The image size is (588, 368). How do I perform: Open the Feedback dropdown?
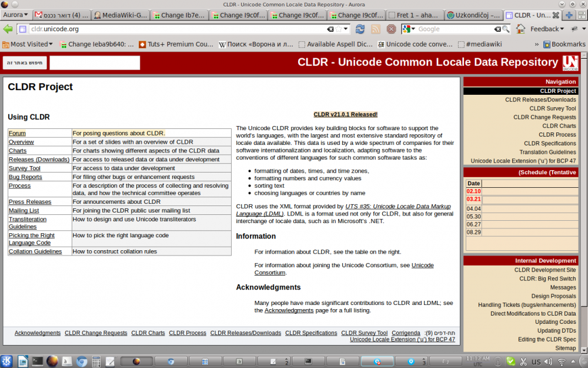(x=547, y=29)
